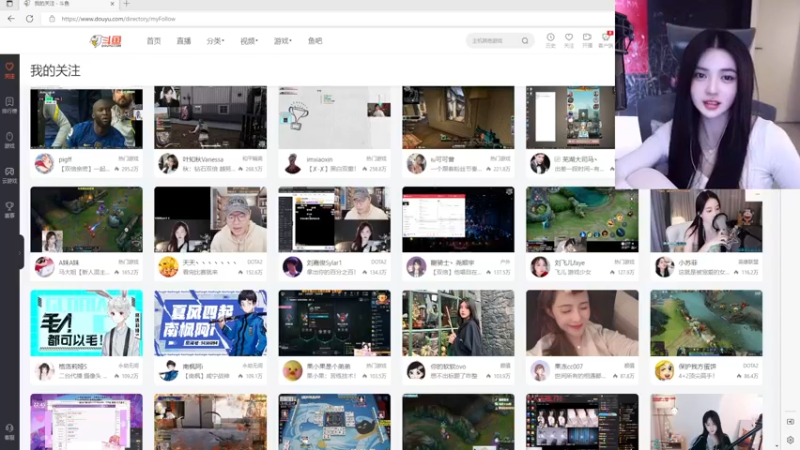Click the search magnifier icon
The image size is (800, 450).
[524, 41]
